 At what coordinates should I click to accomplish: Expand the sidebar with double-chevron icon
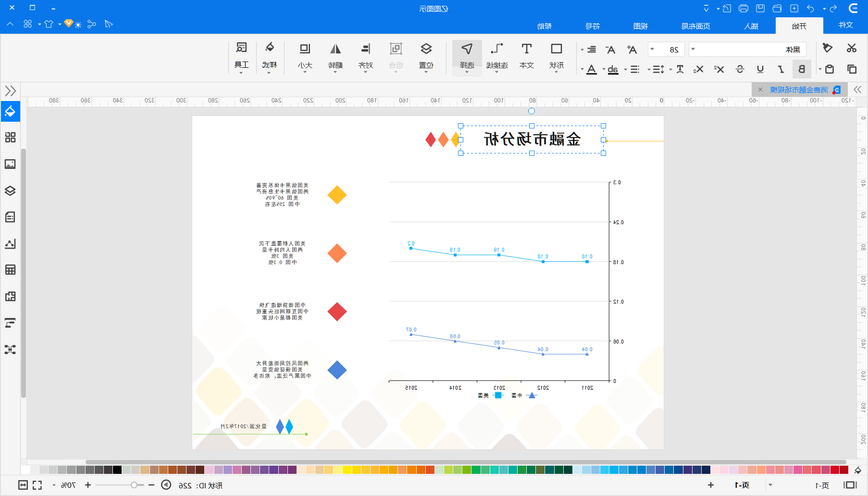click(x=10, y=91)
